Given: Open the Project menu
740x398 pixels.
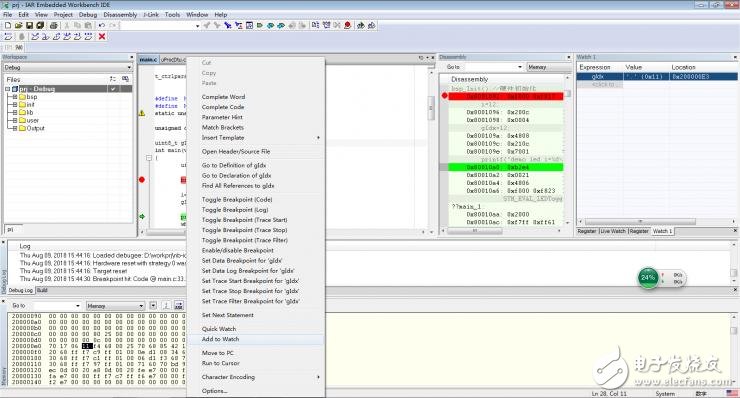Looking at the screenshot, I should [63, 15].
